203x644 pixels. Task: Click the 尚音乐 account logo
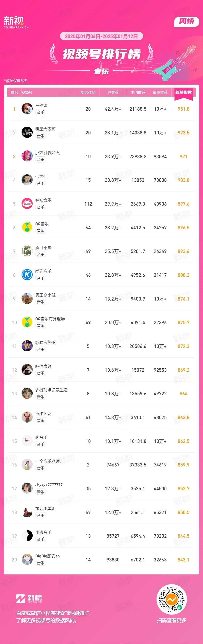[x=27, y=441]
